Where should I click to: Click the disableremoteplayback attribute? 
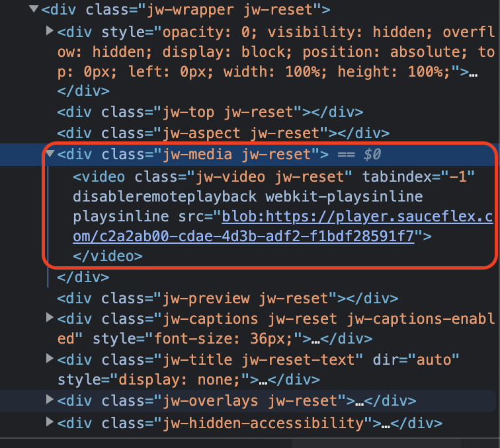pos(165,197)
